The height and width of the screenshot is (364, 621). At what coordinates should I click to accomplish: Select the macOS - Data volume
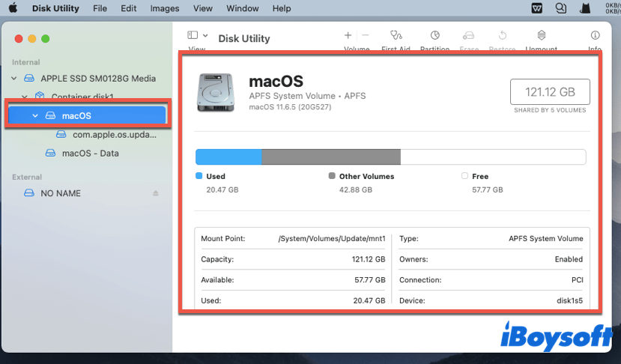[89, 154]
